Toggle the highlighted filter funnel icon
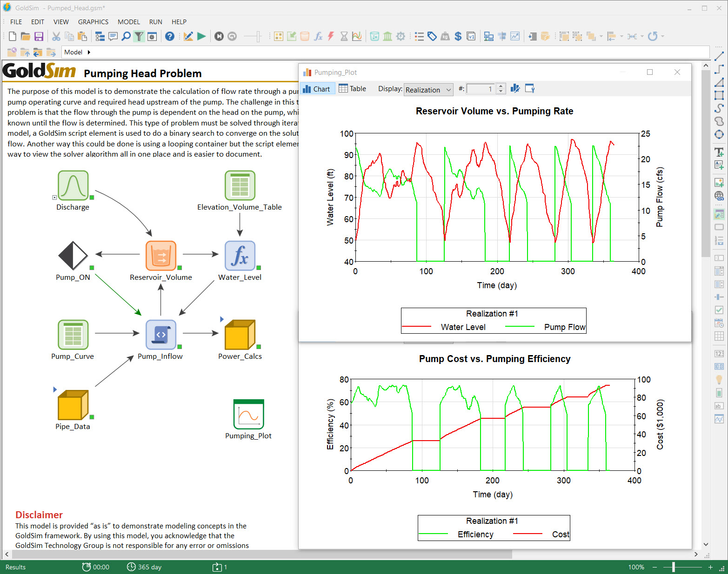This screenshot has height=574, width=728. click(139, 36)
